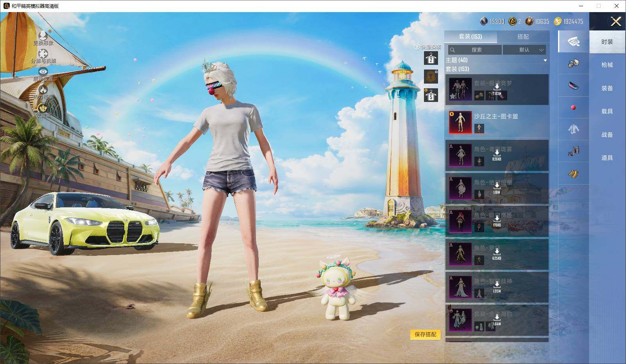Close the wardrobe with the X icon
The width and height of the screenshot is (626, 364).
pos(616,21)
